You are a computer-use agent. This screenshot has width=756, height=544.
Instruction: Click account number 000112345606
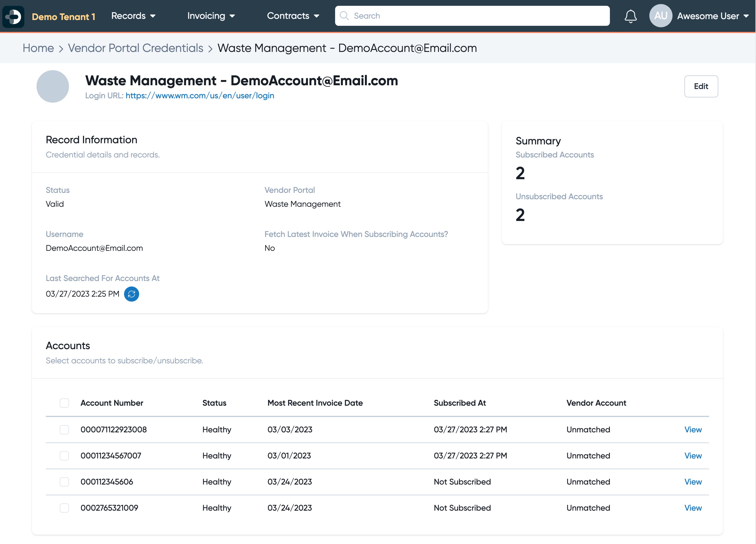[x=107, y=482]
